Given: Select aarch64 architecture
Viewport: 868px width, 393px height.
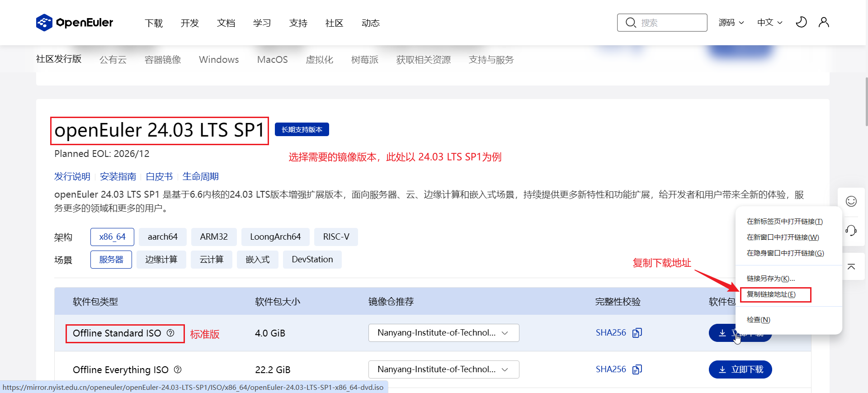Looking at the screenshot, I should coord(163,237).
